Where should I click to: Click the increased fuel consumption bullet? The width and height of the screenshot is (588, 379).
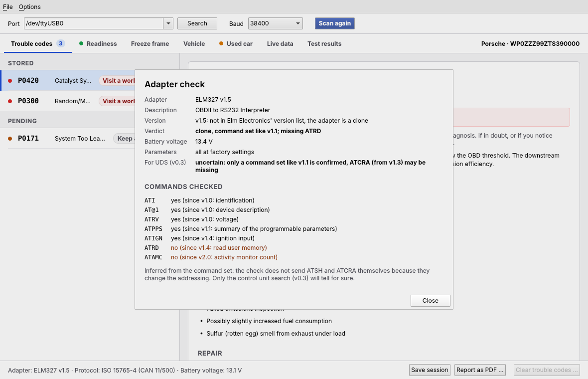(x=266, y=321)
